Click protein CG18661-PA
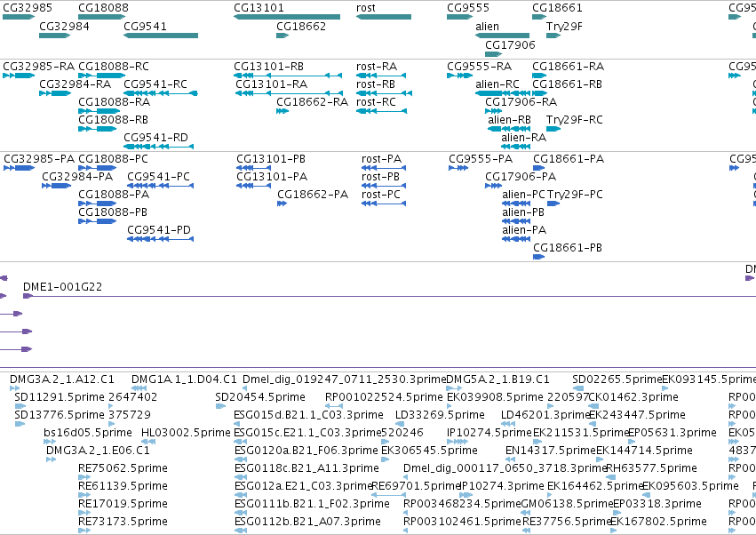The height and width of the screenshot is (535, 756). click(569, 159)
